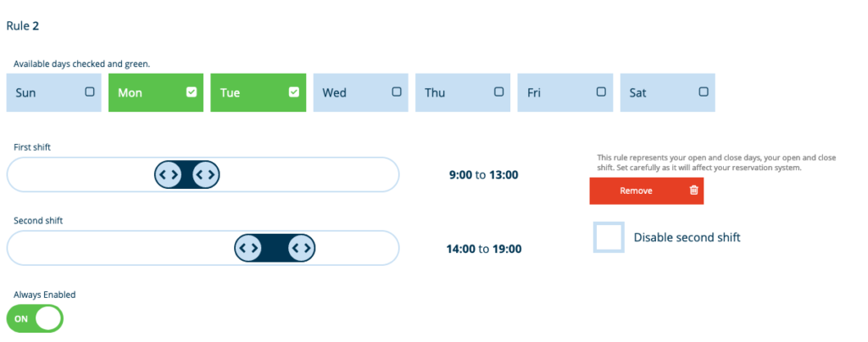Click the 9:00 to 13:00 time text
This screenshot has width=868, height=342.
pyautogui.click(x=483, y=175)
